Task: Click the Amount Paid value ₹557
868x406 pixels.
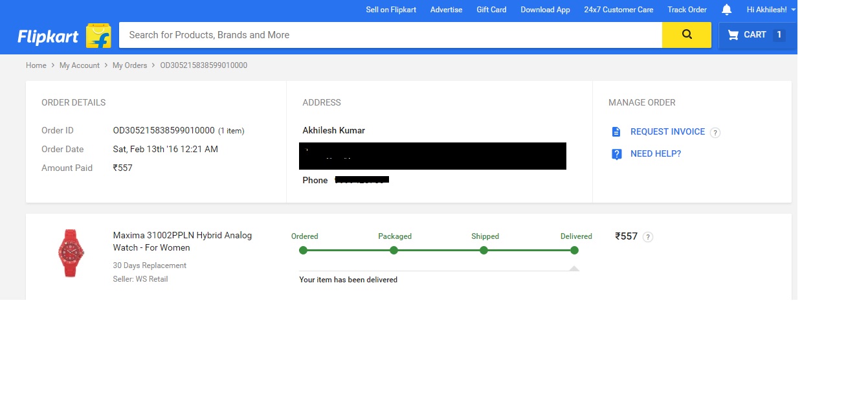Action: point(122,168)
